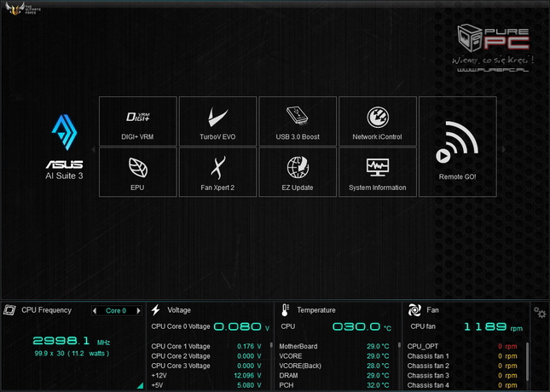Select the Chassis fan 3 row
The height and width of the screenshot is (392, 550).
tap(462, 376)
